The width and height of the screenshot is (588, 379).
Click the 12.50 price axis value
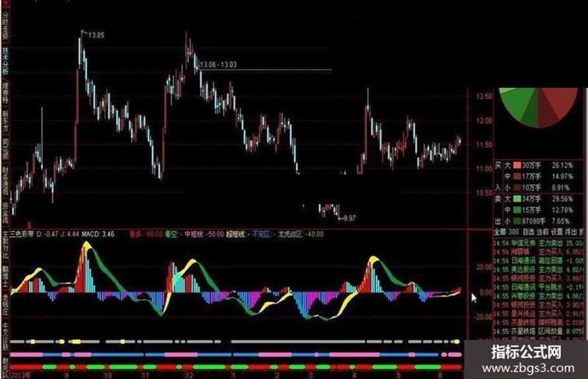483,96
